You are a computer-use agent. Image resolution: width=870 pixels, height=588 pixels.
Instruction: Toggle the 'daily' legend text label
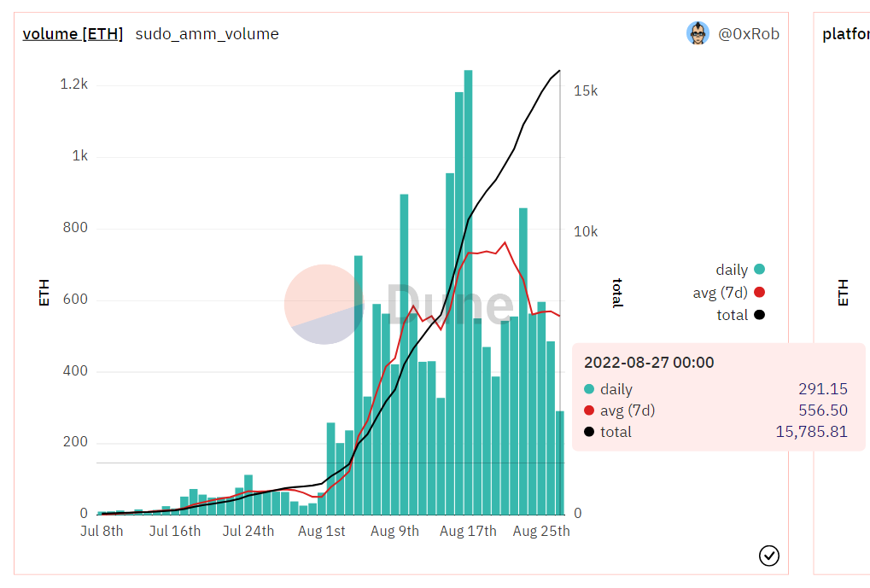pyautogui.click(x=732, y=270)
